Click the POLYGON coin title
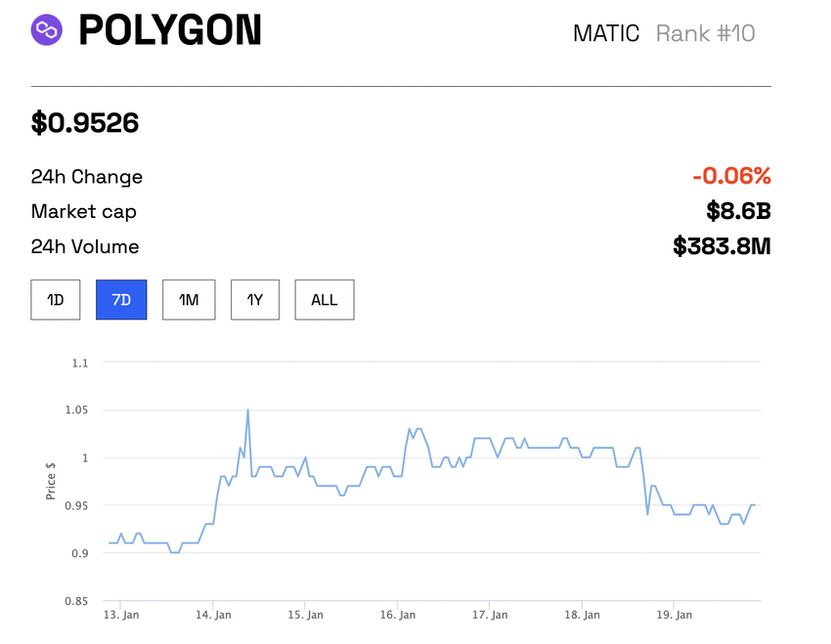This screenshot has width=831, height=644. (170, 31)
